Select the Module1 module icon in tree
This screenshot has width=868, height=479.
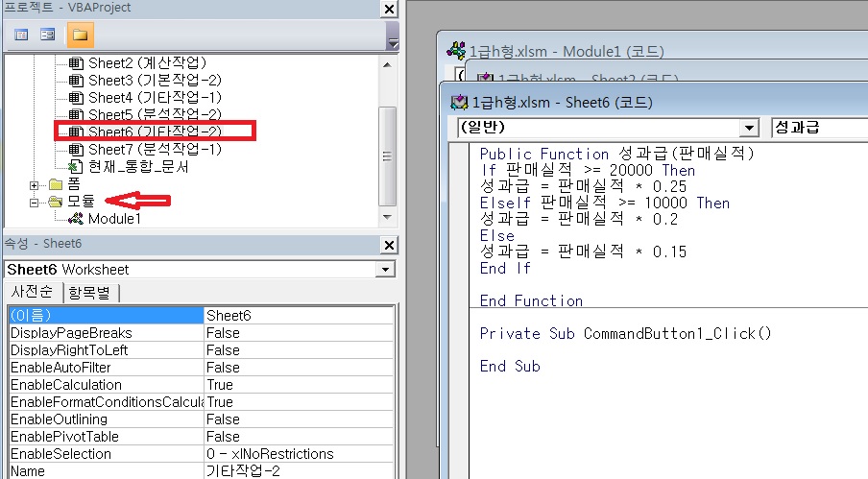point(76,218)
